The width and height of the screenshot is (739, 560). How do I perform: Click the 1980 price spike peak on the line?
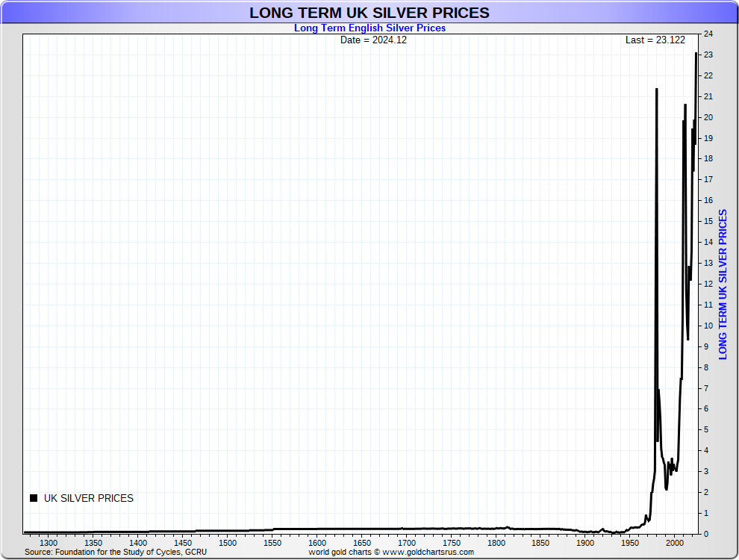tap(657, 89)
